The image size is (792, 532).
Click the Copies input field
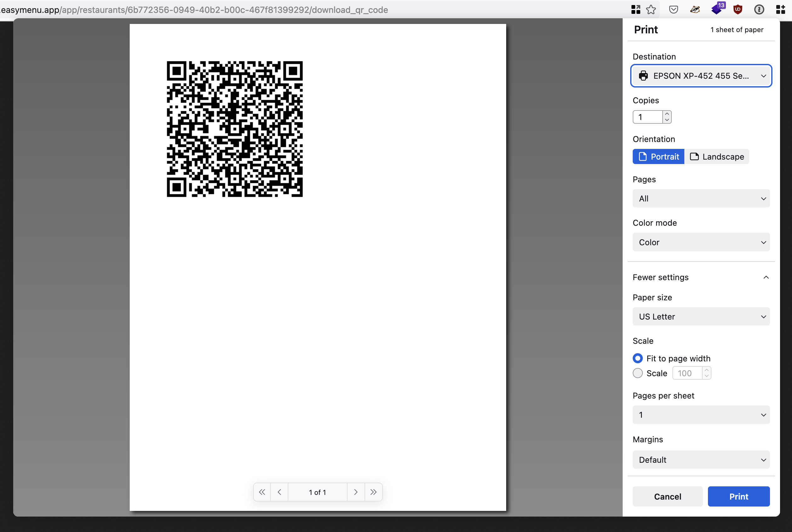coord(647,117)
